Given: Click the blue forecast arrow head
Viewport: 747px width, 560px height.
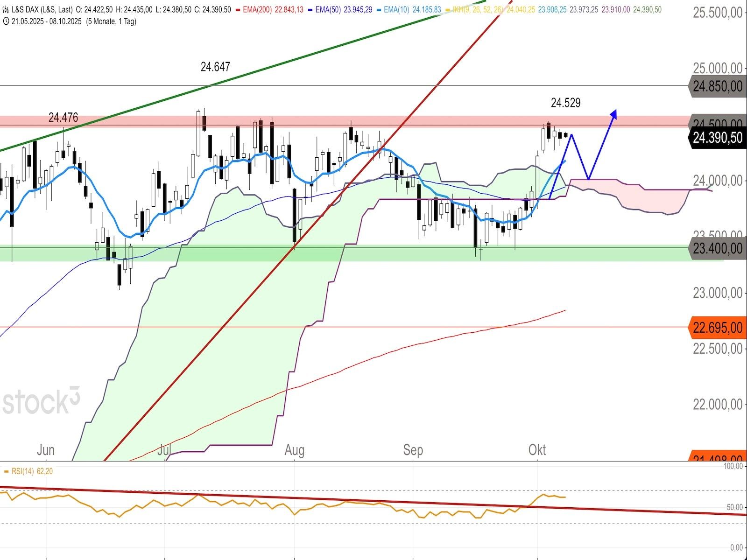Looking at the screenshot, I should (x=614, y=113).
